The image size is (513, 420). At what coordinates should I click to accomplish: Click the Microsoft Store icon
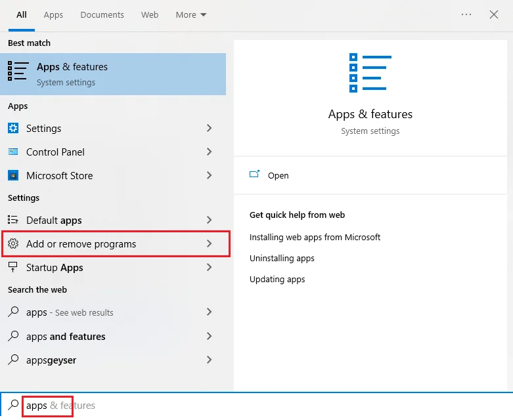13,175
